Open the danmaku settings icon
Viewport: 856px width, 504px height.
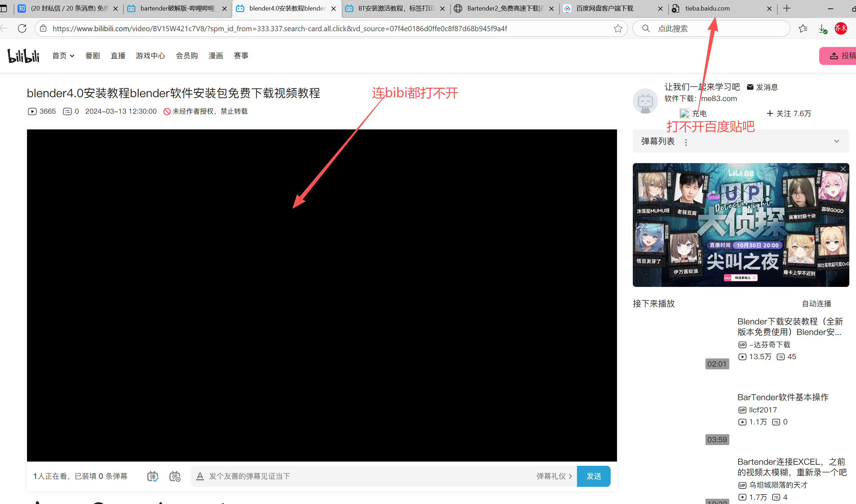[175, 476]
